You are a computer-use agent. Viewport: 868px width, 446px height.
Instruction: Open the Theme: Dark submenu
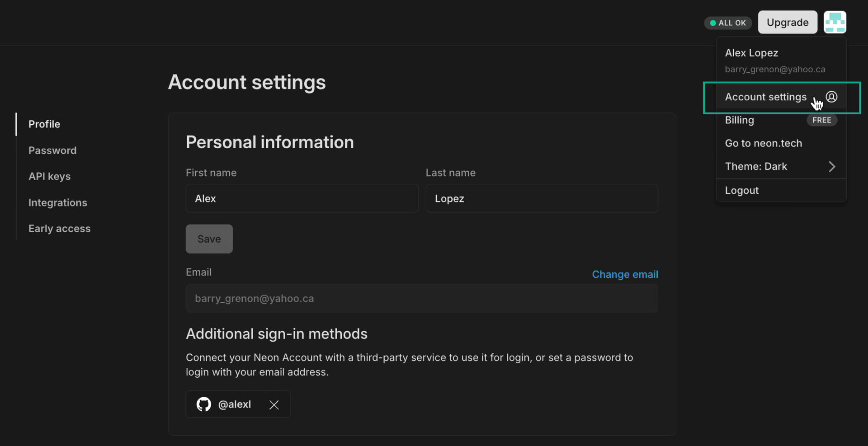(756, 166)
